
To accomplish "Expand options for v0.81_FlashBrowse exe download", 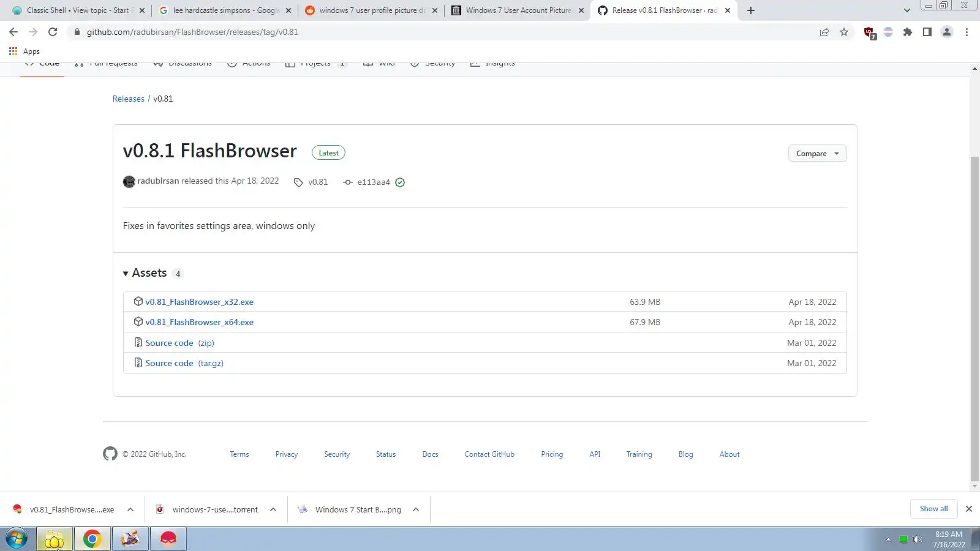I will pyautogui.click(x=130, y=509).
